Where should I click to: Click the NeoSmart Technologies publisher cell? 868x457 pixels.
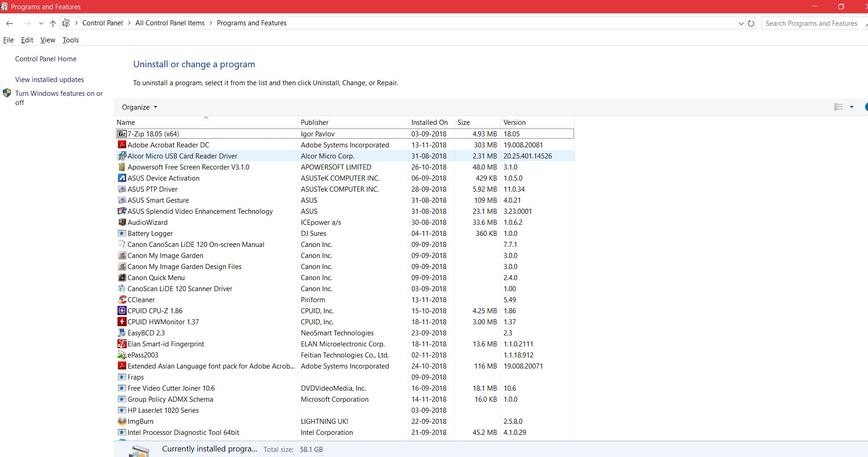[x=337, y=333]
